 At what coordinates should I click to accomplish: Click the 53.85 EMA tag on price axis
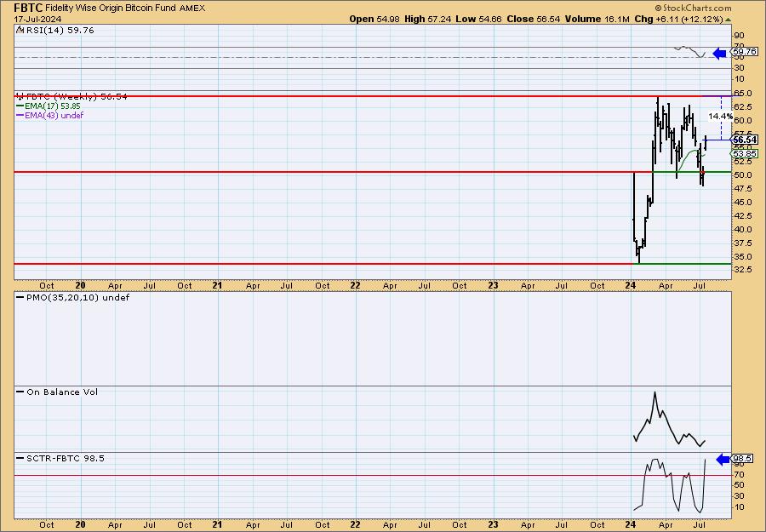[746, 154]
